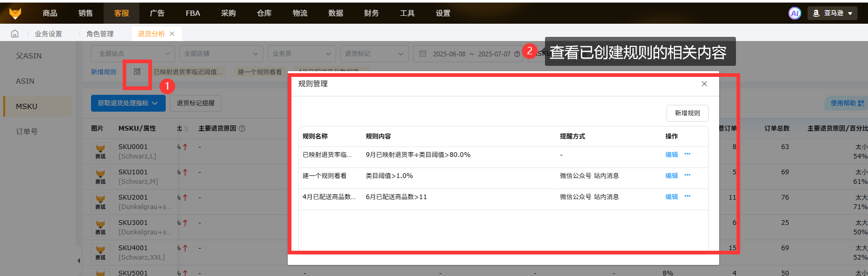Select the 父ASIN sidebar item
This screenshot has height=276, width=868.
[29, 56]
